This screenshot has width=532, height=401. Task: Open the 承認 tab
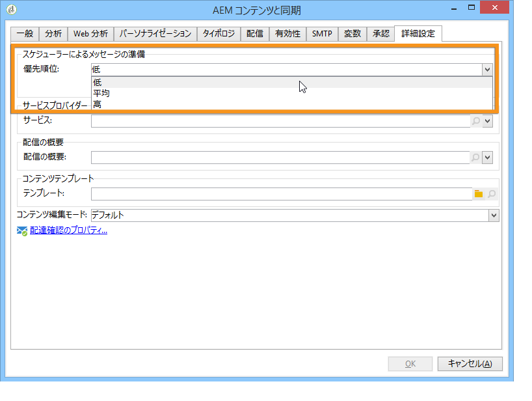[x=380, y=34]
